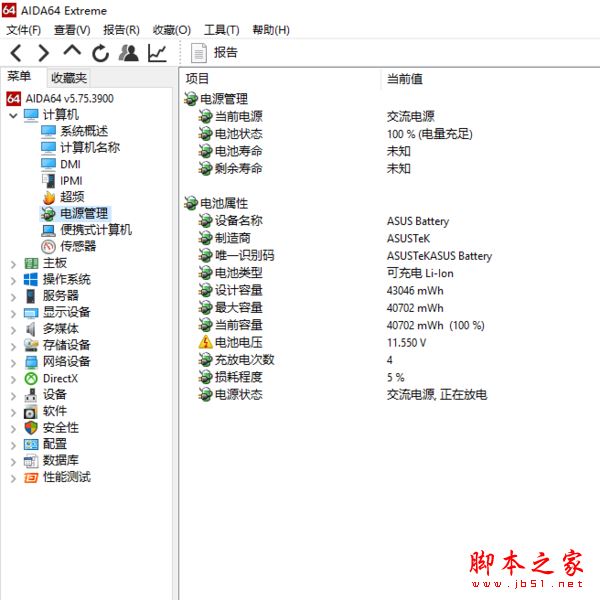Expand the 显示设备 tree node
The image size is (600, 600).
coord(13,313)
